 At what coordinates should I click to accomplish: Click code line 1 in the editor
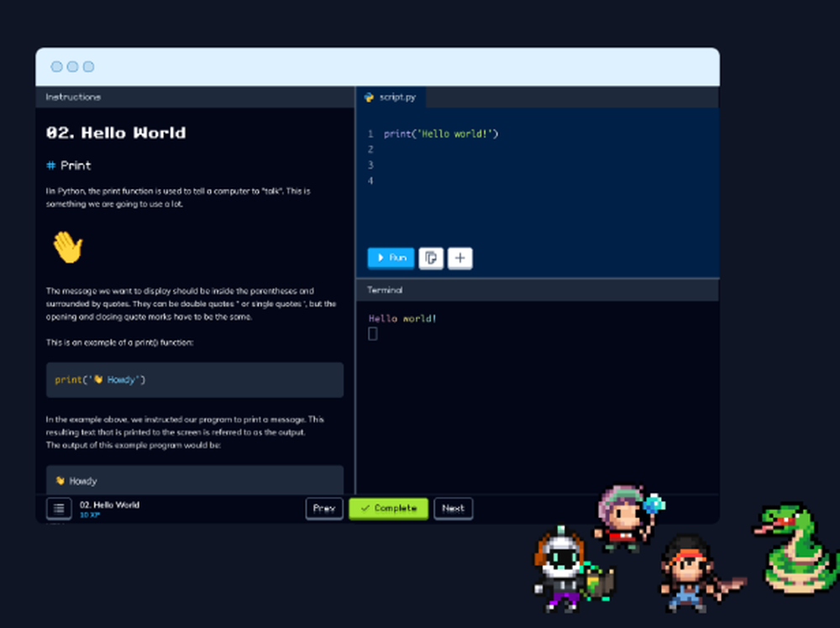(x=441, y=133)
